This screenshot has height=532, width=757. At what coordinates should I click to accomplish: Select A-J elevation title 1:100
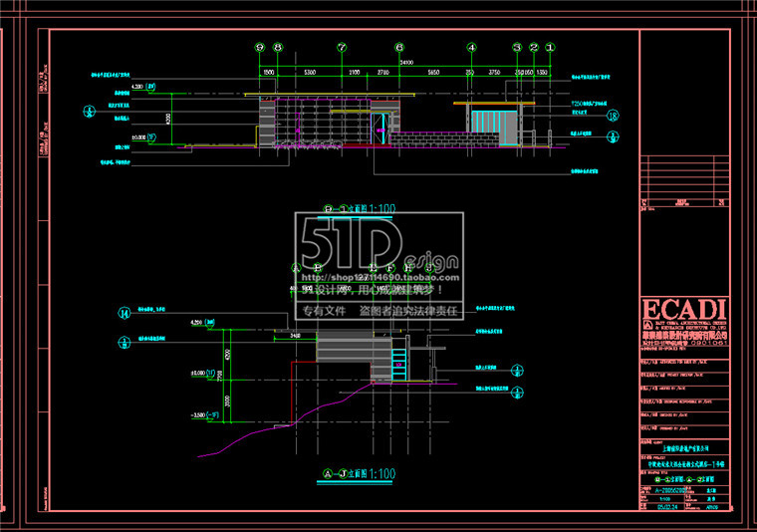click(x=360, y=474)
